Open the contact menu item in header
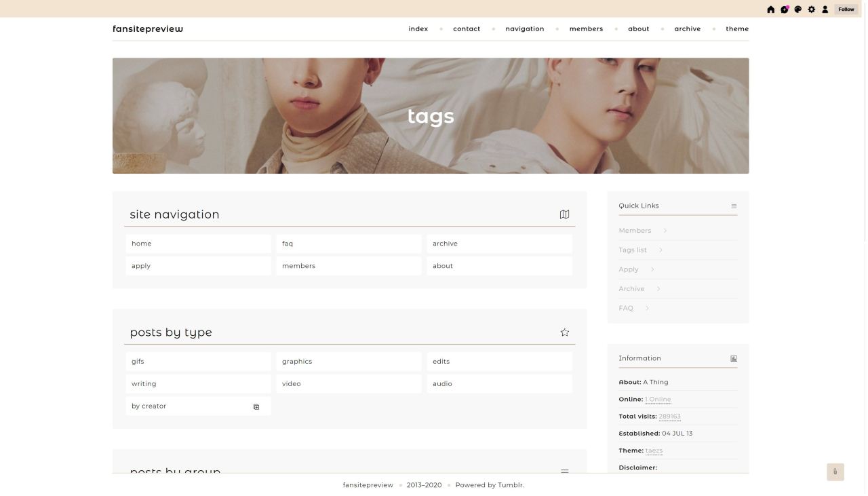The height and width of the screenshot is (496, 868). click(467, 29)
